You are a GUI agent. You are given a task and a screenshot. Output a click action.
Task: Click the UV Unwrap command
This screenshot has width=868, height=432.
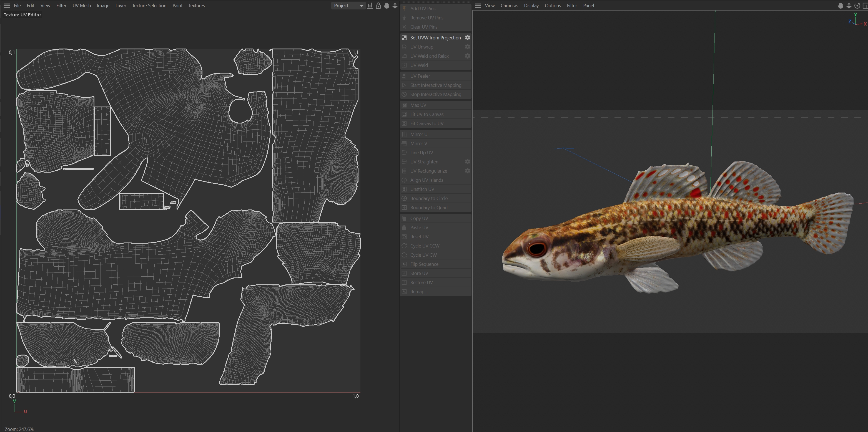422,47
